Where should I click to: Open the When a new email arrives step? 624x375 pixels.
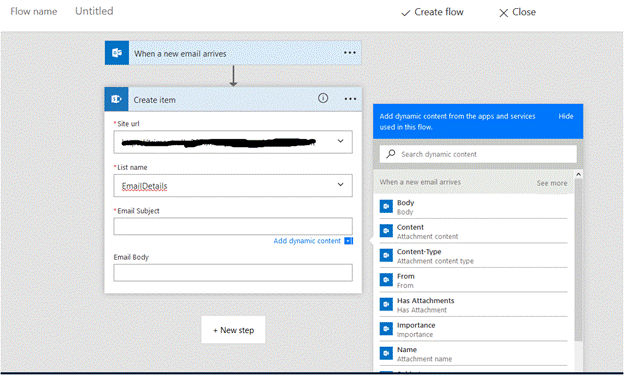(233, 53)
